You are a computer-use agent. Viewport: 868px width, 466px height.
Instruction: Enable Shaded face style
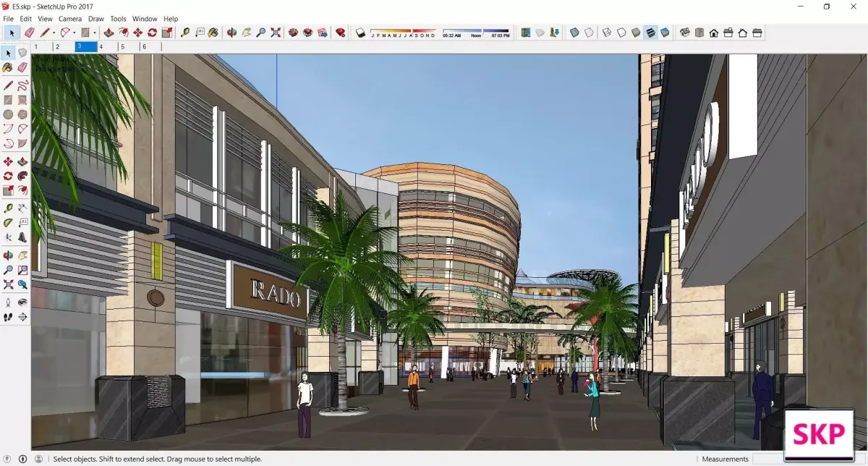click(x=636, y=33)
